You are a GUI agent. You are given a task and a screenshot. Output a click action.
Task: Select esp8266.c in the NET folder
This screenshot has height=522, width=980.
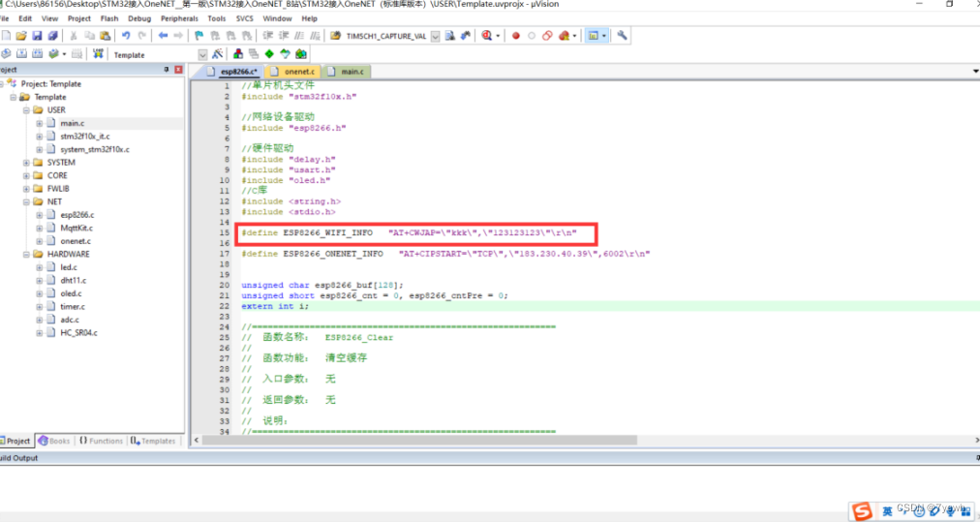(x=77, y=215)
